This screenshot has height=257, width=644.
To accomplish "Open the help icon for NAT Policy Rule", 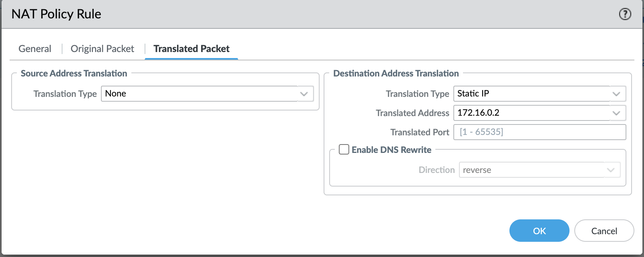I will tap(624, 14).
